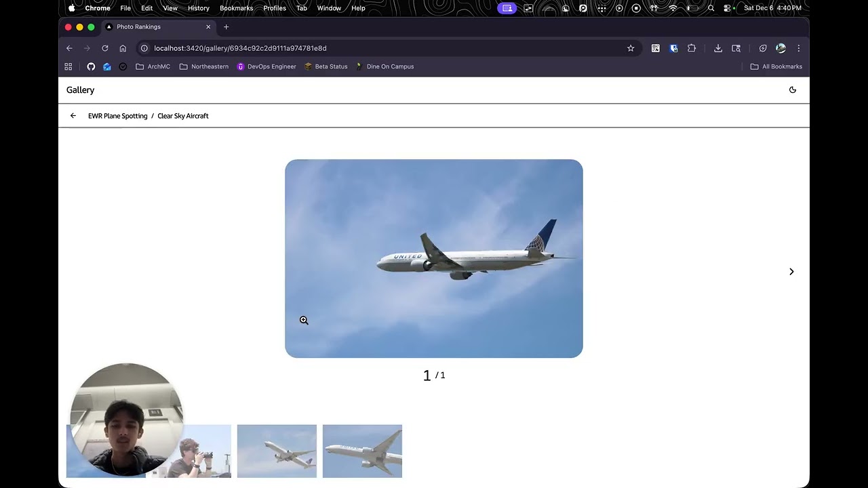This screenshot has width=868, height=488.
Task: Open the ArchMC bookmark folder
Action: [x=153, y=66]
